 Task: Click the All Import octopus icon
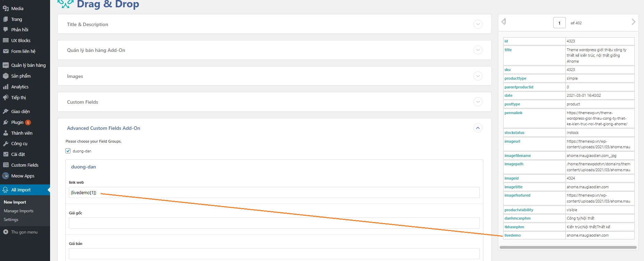click(x=6, y=190)
